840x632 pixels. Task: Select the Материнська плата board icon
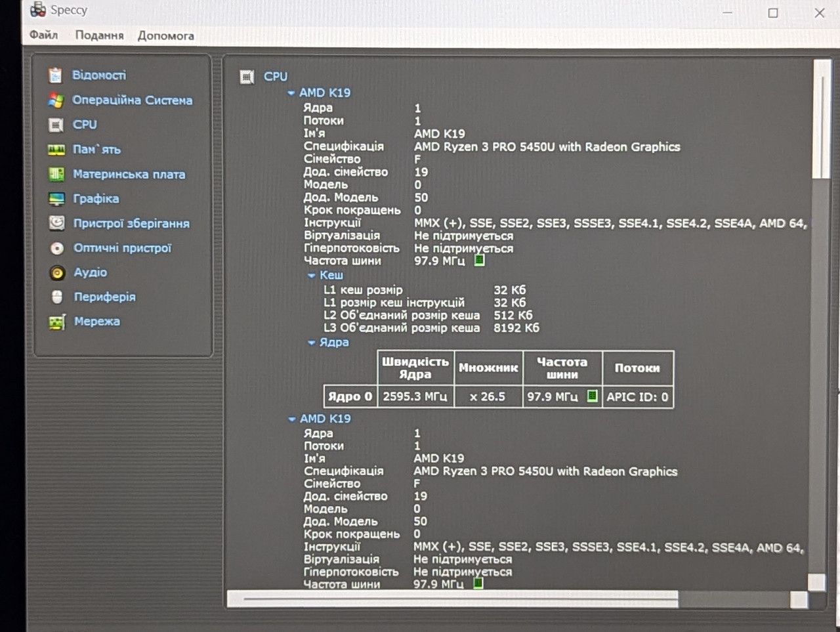(x=56, y=175)
